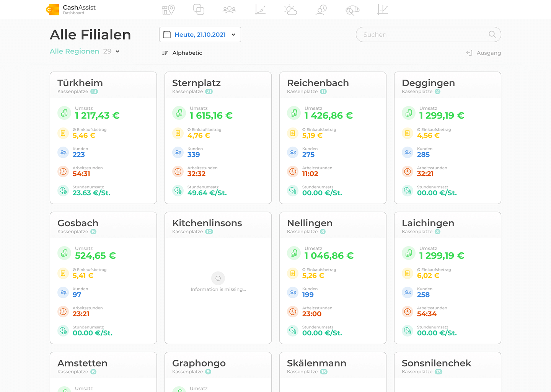Click Nellingen Stundenumsatz icon
This screenshot has width=551, height=392.
tap(293, 331)
